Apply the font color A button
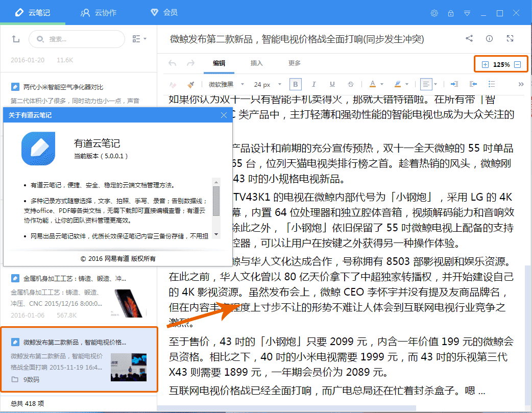Image resolution: width=532 pixels, height=413 pixels. coord(373,84)
